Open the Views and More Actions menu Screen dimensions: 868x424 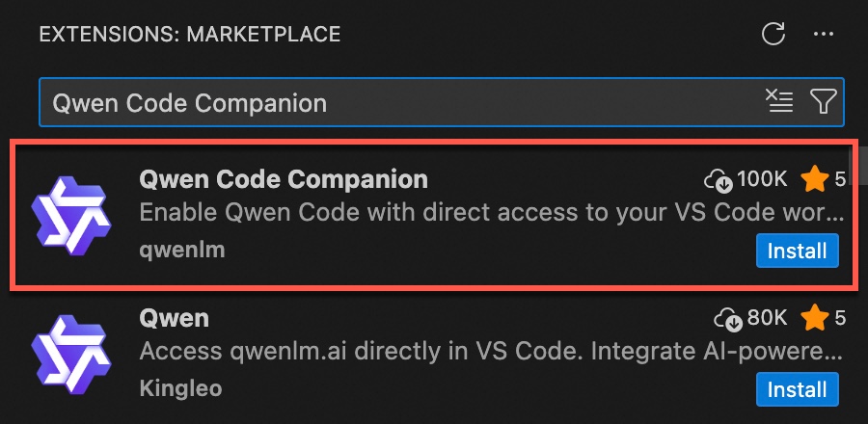823,35
